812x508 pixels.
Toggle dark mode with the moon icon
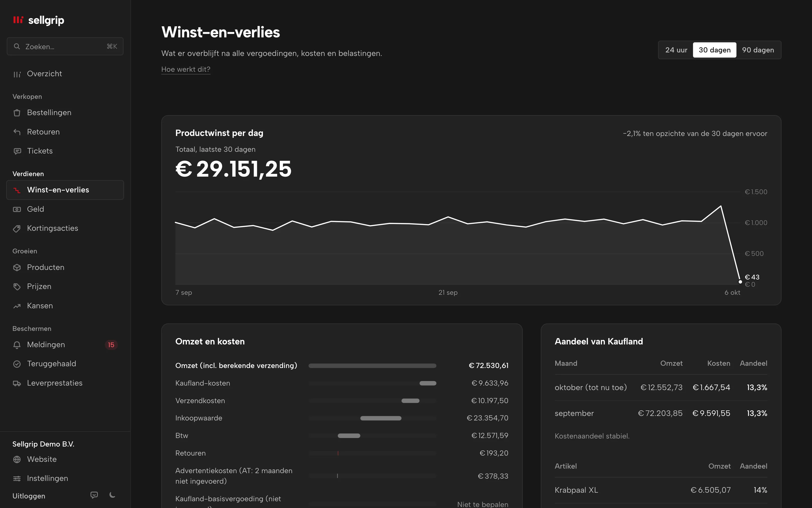click(113, 495)
